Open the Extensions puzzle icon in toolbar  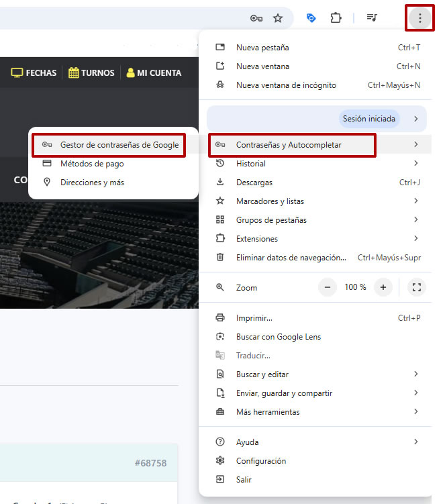click(x=336, y=18)
